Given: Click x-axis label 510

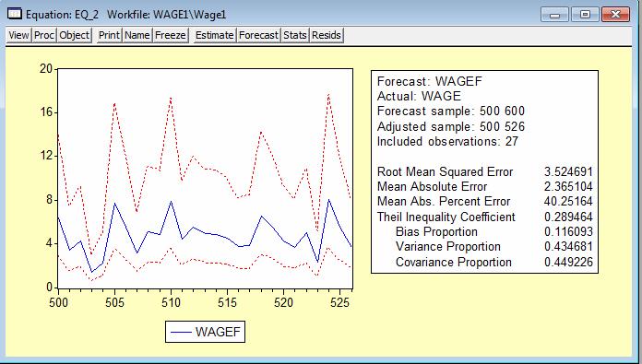Looking at the screenshot, I should point(171,303).
